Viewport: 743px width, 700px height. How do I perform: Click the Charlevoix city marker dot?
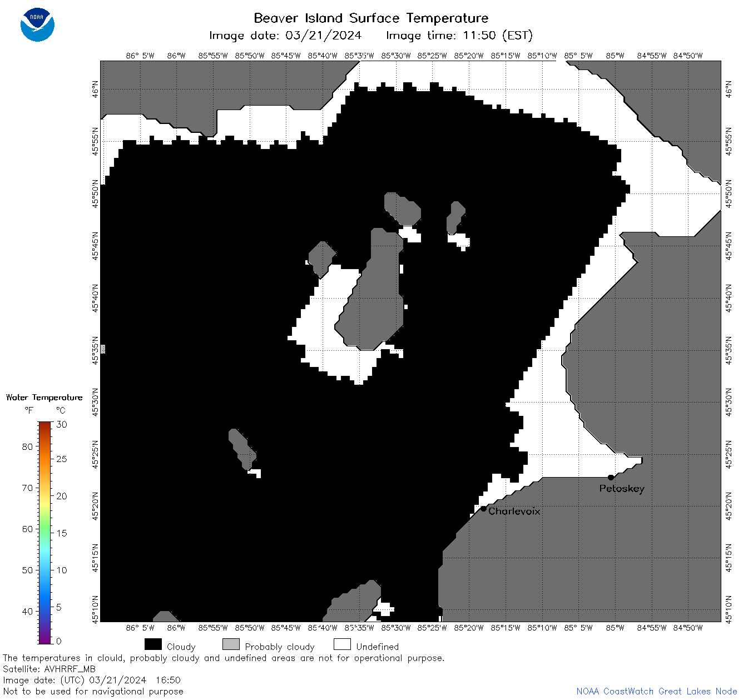(483, 508)
